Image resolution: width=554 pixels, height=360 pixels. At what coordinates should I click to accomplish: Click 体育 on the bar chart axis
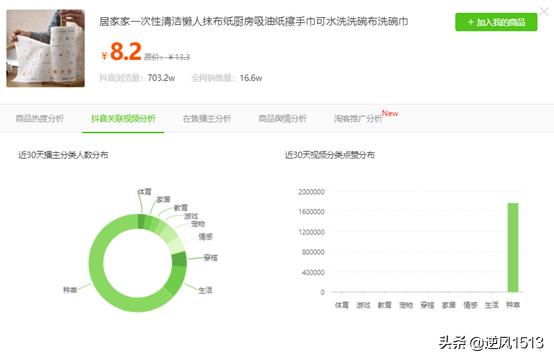click(342, 305)
